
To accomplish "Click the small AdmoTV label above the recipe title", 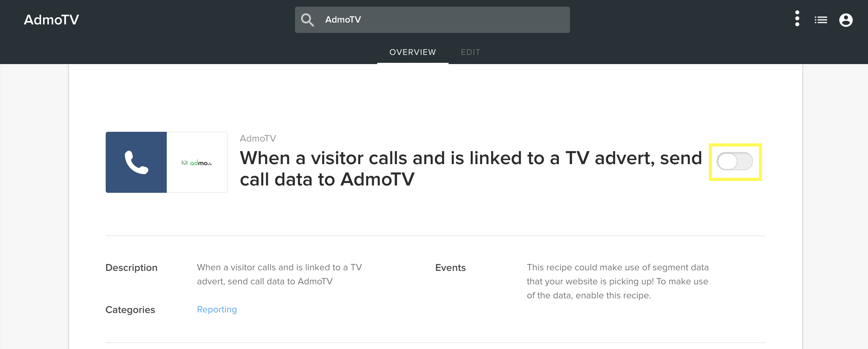I will pos(258,138).
